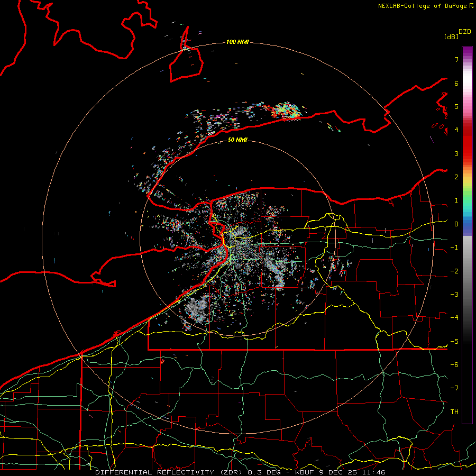Click the -7 value on the legend
The height and width of the screenshot is (476, 476).
point(454,388)
